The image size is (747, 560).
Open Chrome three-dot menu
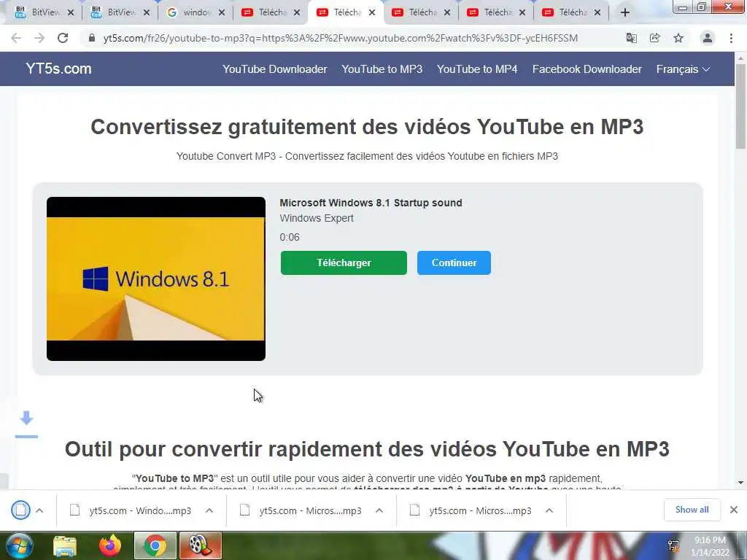[731, 38]
